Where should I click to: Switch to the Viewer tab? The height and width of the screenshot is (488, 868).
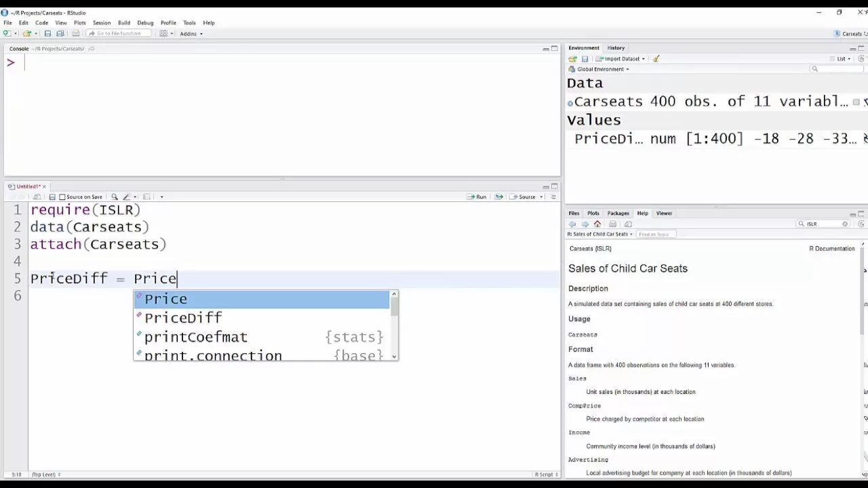(x=664, y=213)
